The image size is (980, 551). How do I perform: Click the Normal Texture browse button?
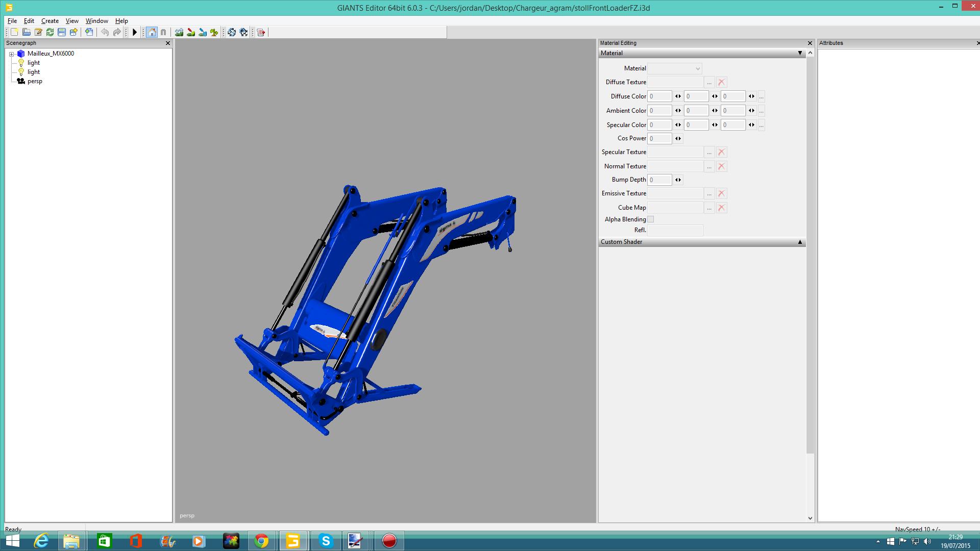coord(709,166)
